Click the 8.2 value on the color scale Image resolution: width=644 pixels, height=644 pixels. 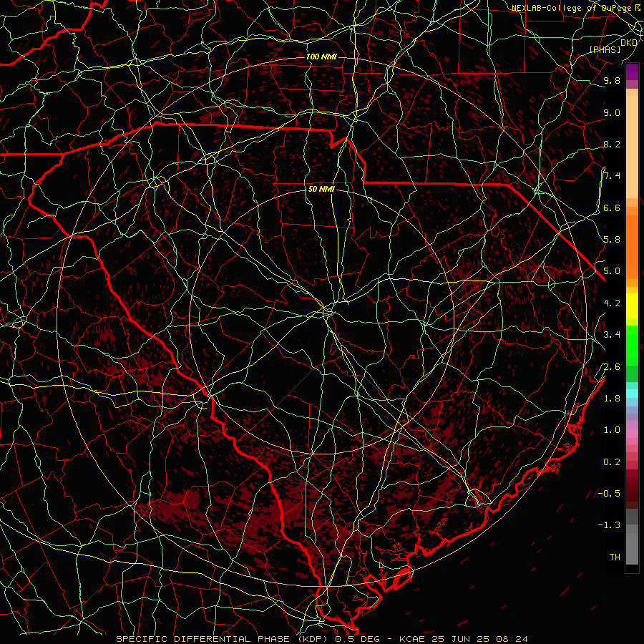tap(612, 145)
